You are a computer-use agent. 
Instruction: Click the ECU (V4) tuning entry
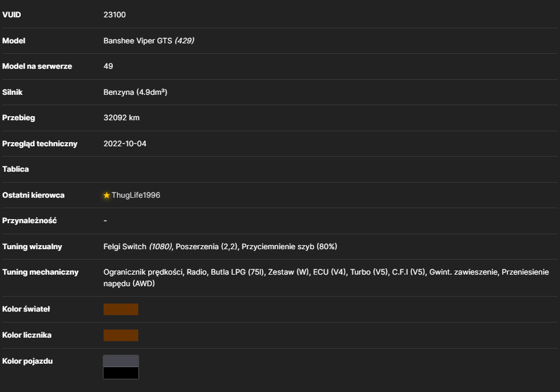(329, 272)
